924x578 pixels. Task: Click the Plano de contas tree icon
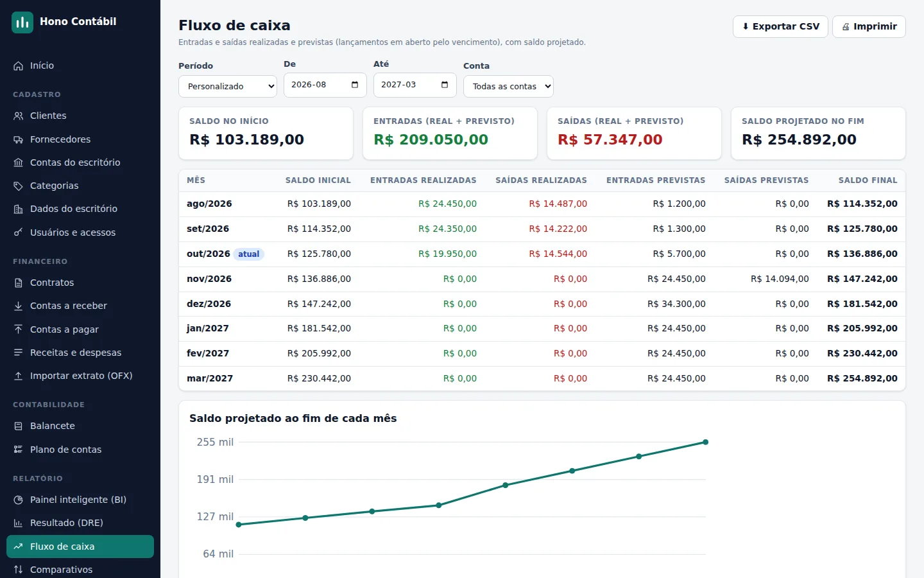point(18,450)
